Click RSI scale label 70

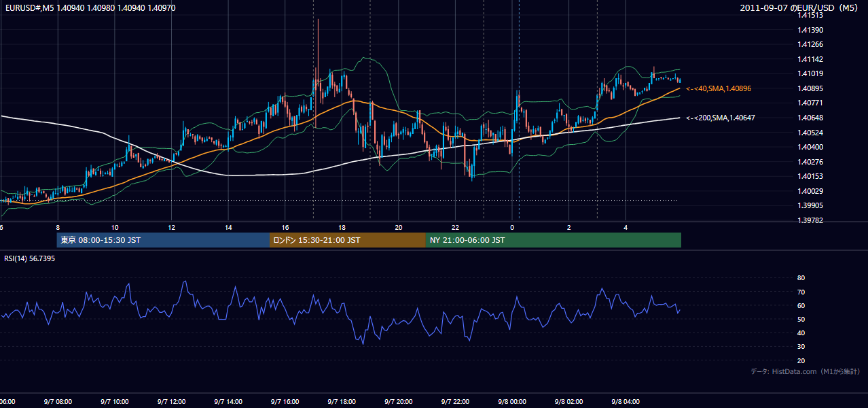pos(801,292)
